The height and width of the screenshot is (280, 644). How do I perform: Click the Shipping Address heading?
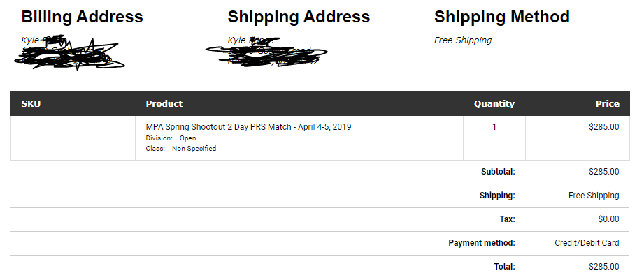tap(299, 17)
